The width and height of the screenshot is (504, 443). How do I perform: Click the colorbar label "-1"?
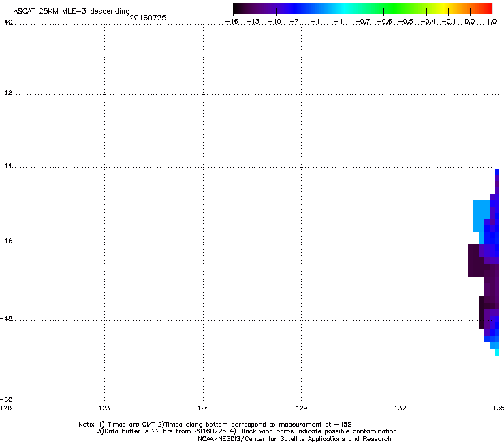point(338,22)
